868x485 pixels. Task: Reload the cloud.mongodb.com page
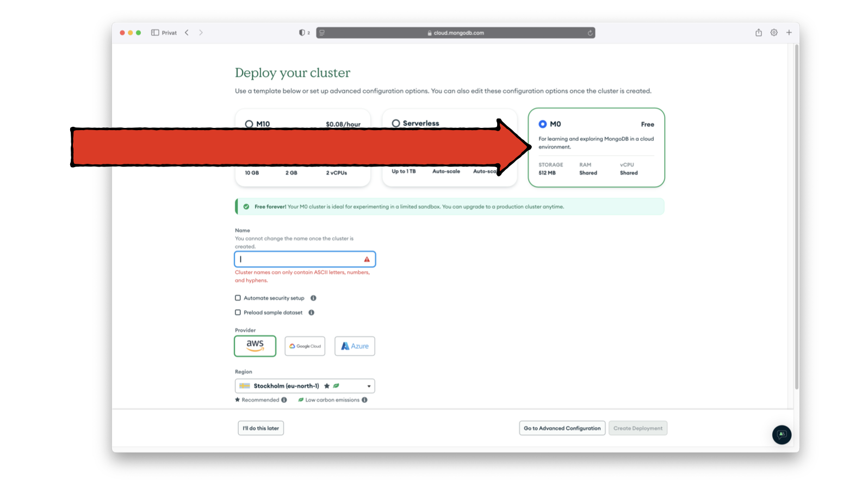click(590, 33)
